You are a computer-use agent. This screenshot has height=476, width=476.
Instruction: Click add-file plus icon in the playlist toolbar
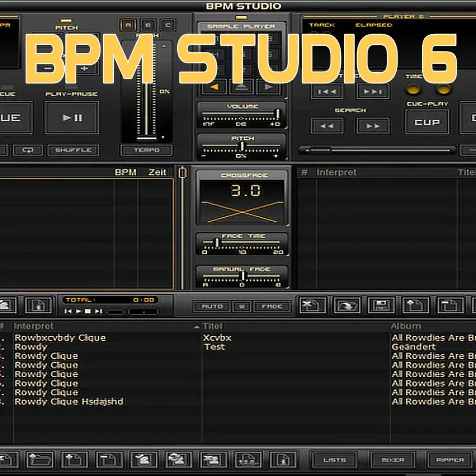415,305
